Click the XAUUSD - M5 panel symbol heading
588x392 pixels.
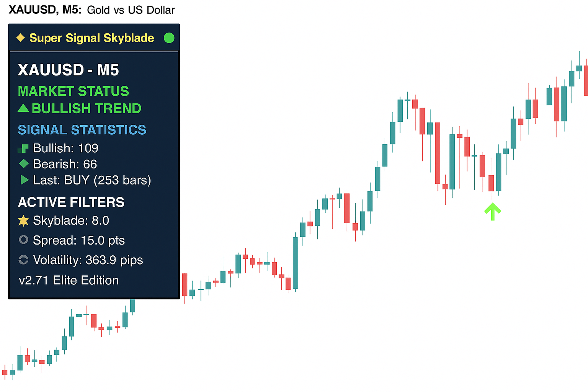pos(69,70)
